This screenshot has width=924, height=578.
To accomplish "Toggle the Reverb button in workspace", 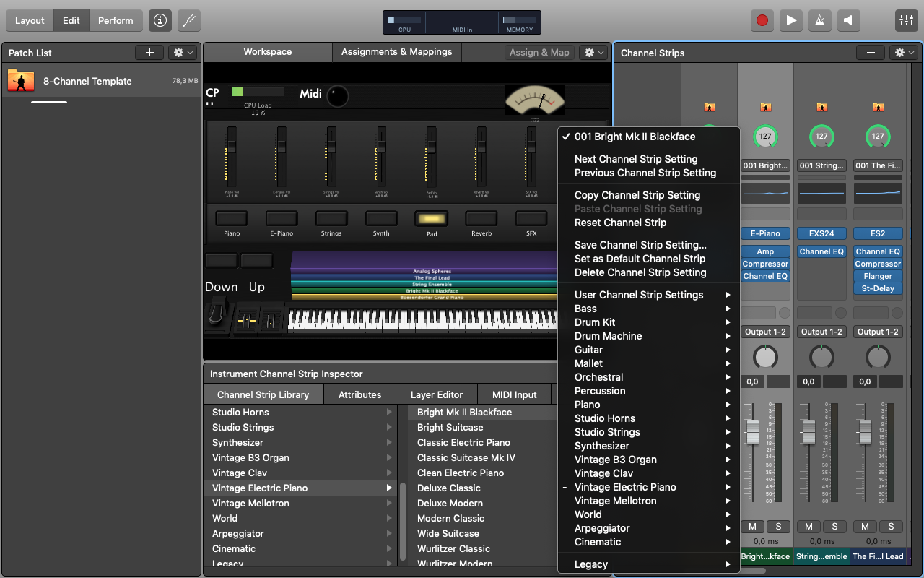I will click(481, 218).
